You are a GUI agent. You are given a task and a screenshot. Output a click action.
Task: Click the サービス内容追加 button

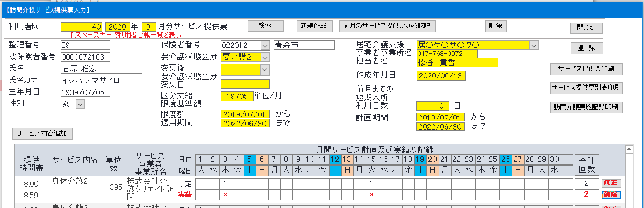(x=42, y=134)
